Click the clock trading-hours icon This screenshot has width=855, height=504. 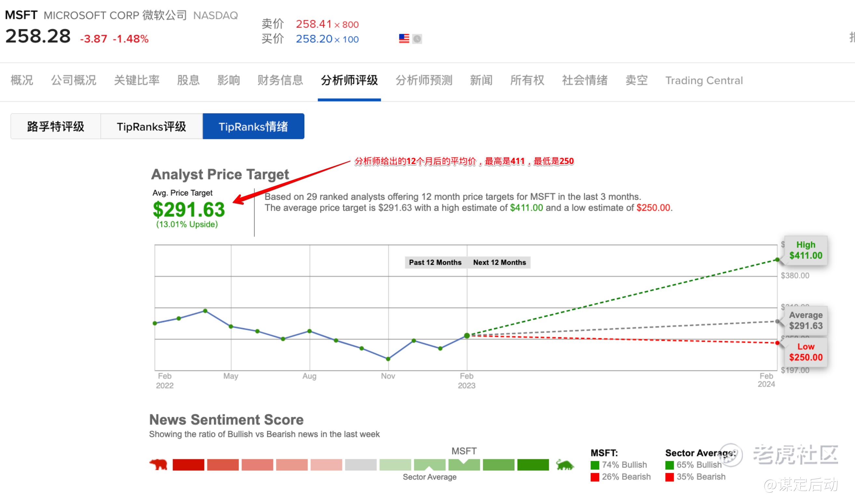click(x=417, y=39)
